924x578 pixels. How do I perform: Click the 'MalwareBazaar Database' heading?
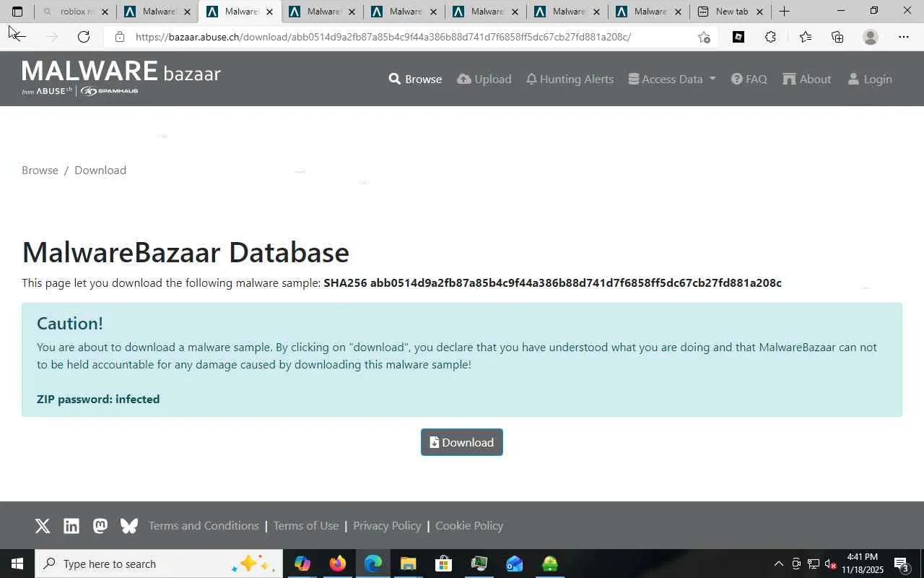[186, 252]
